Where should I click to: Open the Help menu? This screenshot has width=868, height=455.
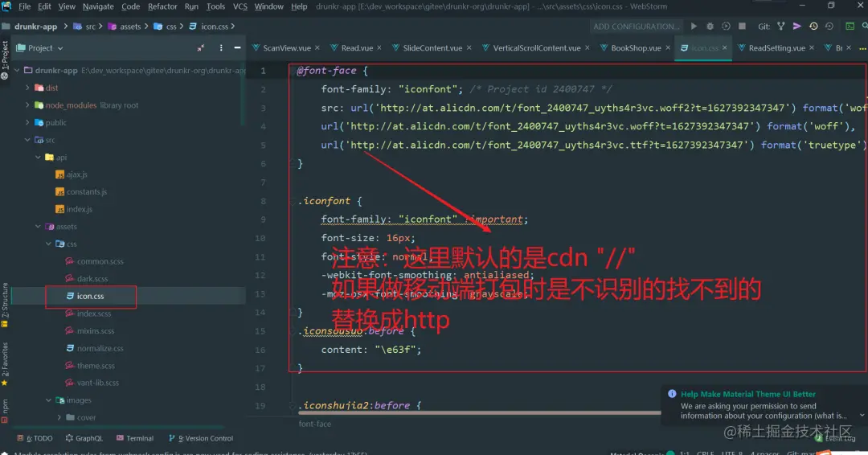click(299, 6)
